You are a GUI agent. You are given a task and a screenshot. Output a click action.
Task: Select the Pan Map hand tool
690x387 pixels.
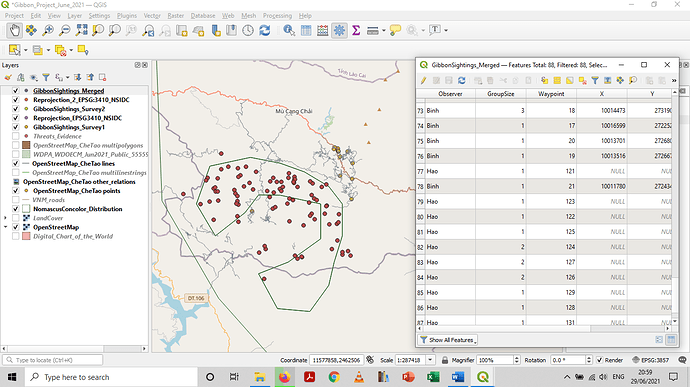click(15, 30)
